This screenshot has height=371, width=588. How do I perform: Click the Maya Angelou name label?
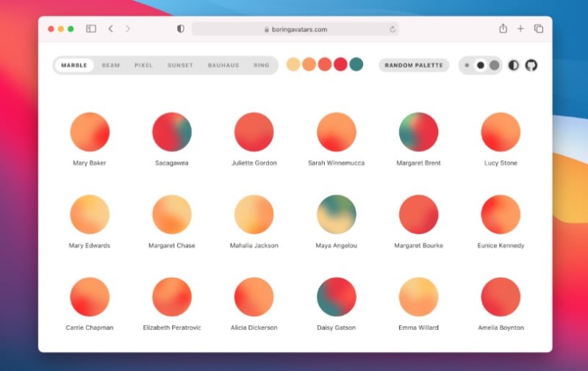[337, 245]
